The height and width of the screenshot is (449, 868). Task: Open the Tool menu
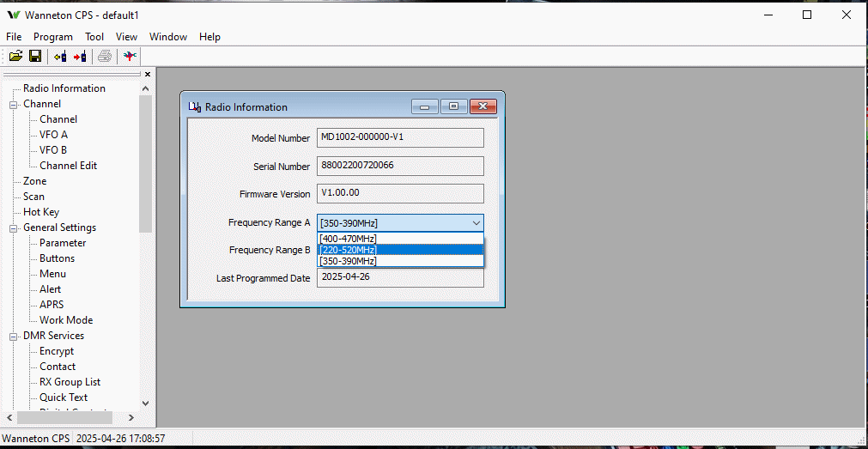[94, 37]
